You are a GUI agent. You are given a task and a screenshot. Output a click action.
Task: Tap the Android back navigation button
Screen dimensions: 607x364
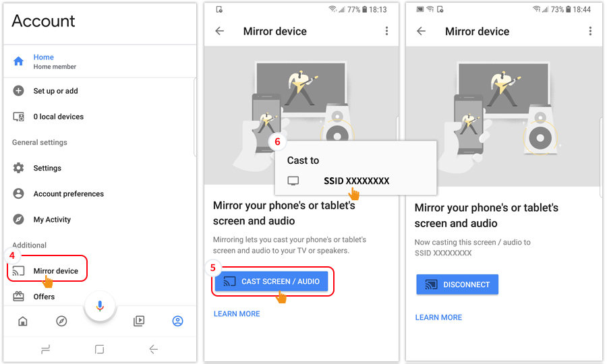(154, 350)
